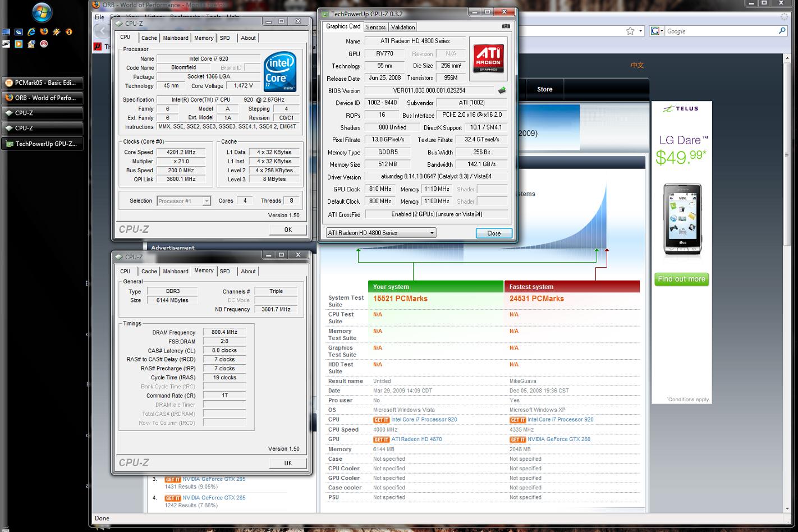Click OK in the processor CPU-Z window
Viewport: 798px width, 532px height.
coord(288,230)
